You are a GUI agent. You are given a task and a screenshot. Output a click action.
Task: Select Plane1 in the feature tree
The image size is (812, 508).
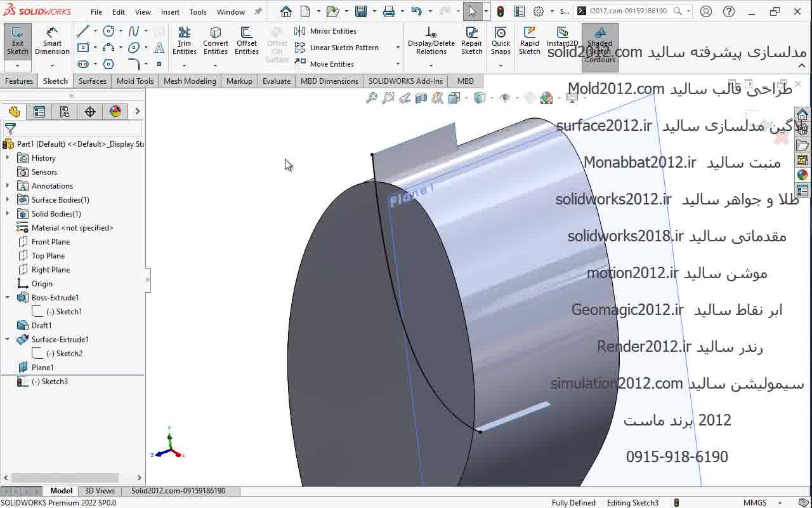click(x=43, y=368)
